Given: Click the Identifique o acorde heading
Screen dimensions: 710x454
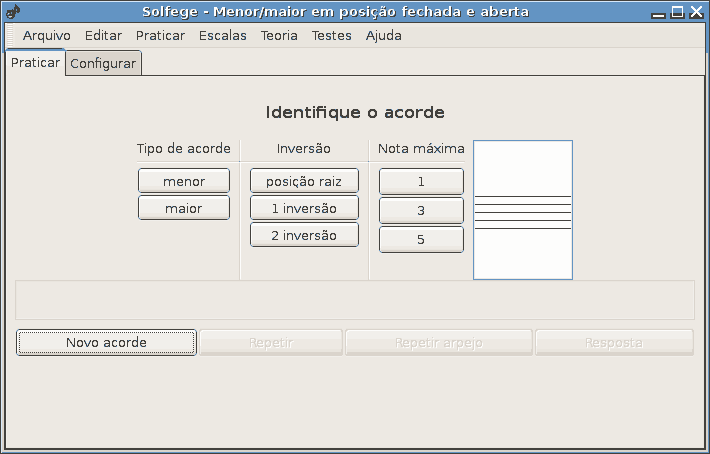Looking at the screenshot, I should click(x=355, y=112).
